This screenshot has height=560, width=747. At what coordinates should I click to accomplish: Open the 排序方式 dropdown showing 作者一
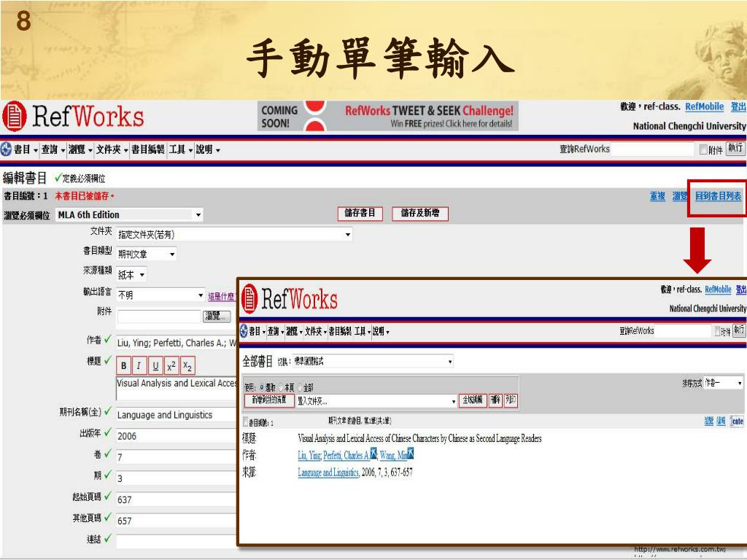coord(723,383)
